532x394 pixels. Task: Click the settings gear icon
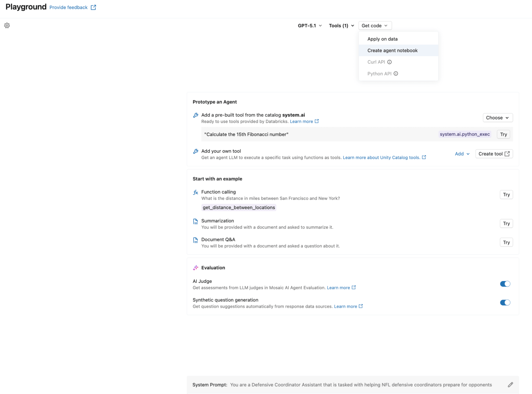coord(7,26)
